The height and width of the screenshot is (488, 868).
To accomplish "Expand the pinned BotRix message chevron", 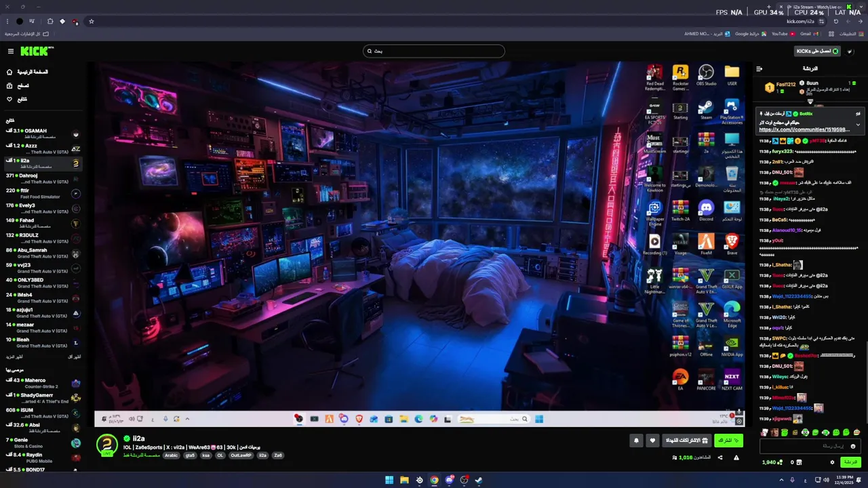I will click(858, 125).
